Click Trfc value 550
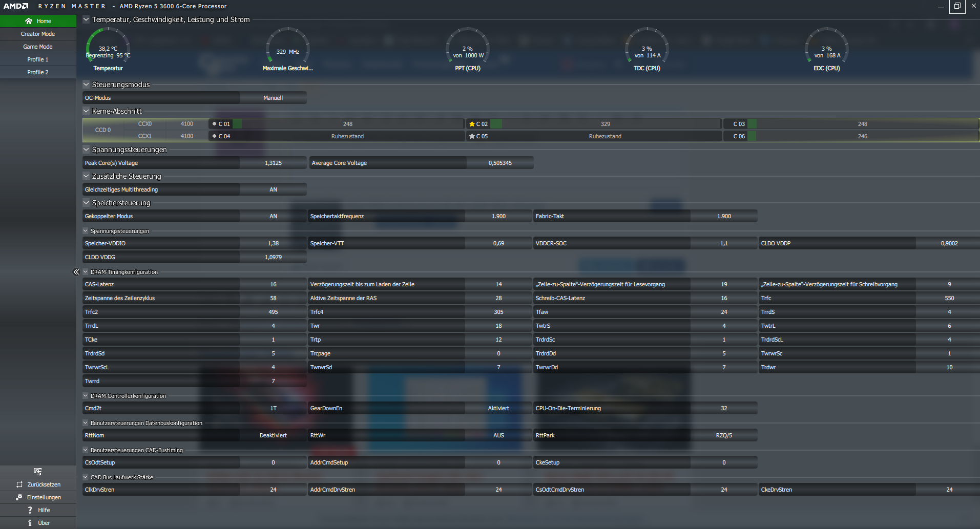This screenshot has height=529, width=980. point(949,298)
